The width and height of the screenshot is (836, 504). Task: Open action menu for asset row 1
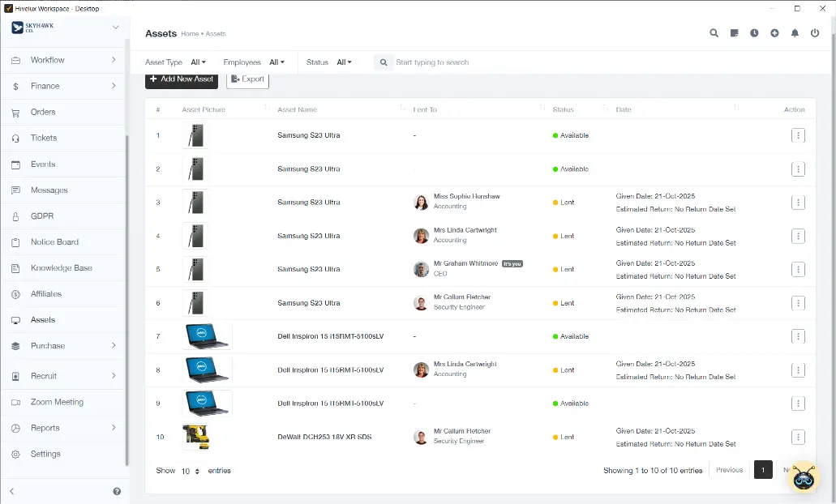(x=798, y=135)
